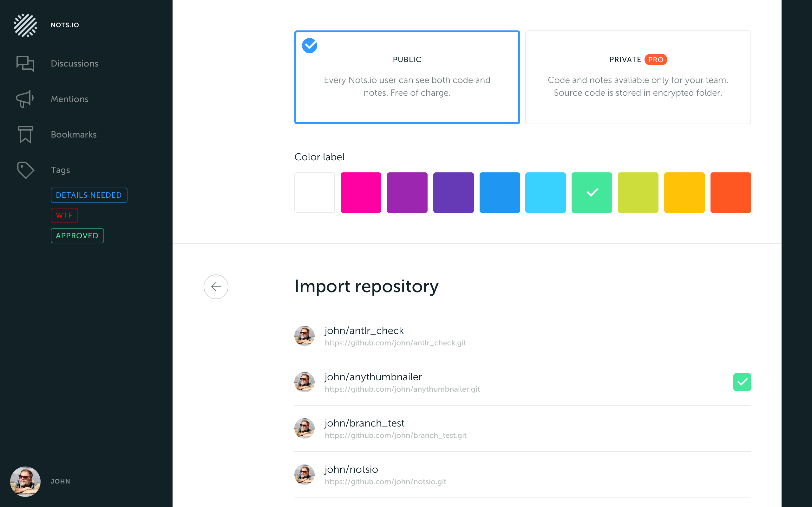Click the Tags label icon

(x=25, y=170)
